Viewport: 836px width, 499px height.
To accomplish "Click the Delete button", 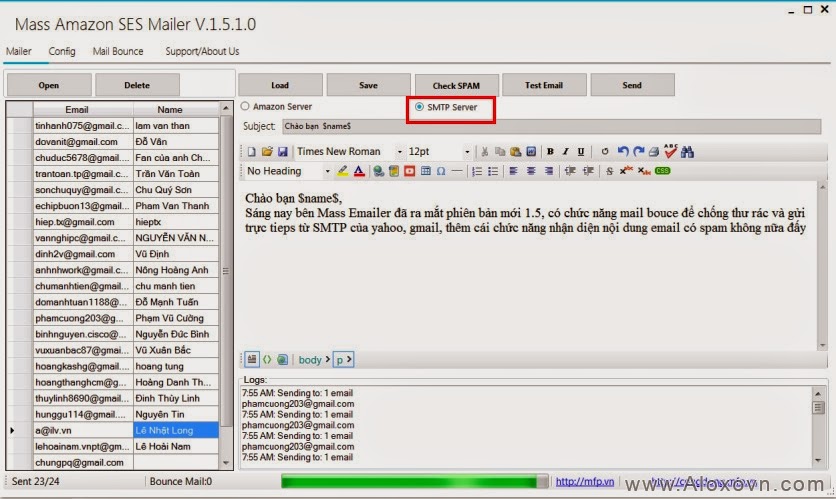I will tap(137, 85).
